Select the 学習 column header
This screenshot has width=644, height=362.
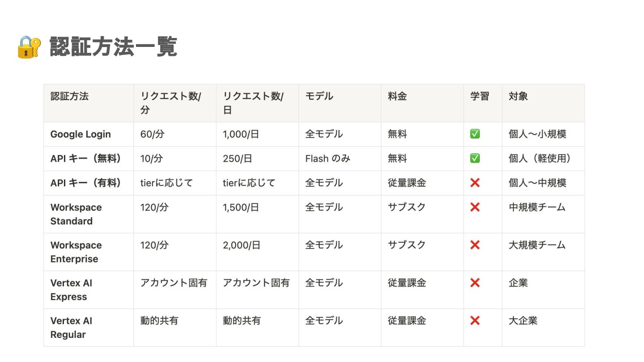pos(483,103)
